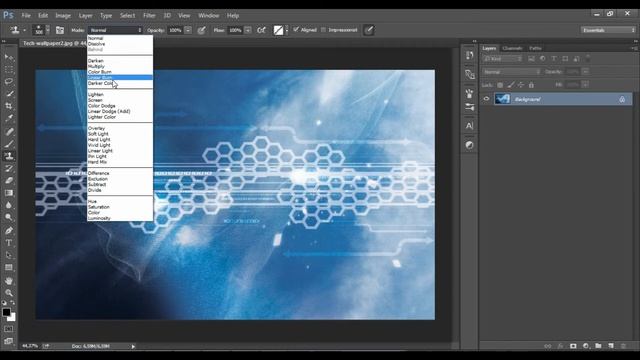The height and width of the screenshot is (360, 640).
Task: Select the Eraser tool
Action: tap(9, 180)
